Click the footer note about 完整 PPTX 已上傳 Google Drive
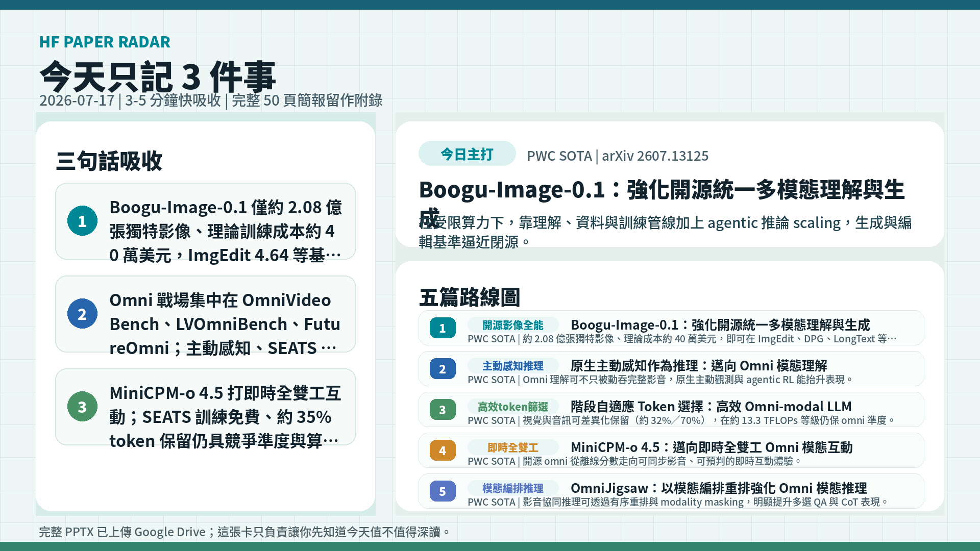This screenshot has height=551, width=980. (x=245, y=532)
